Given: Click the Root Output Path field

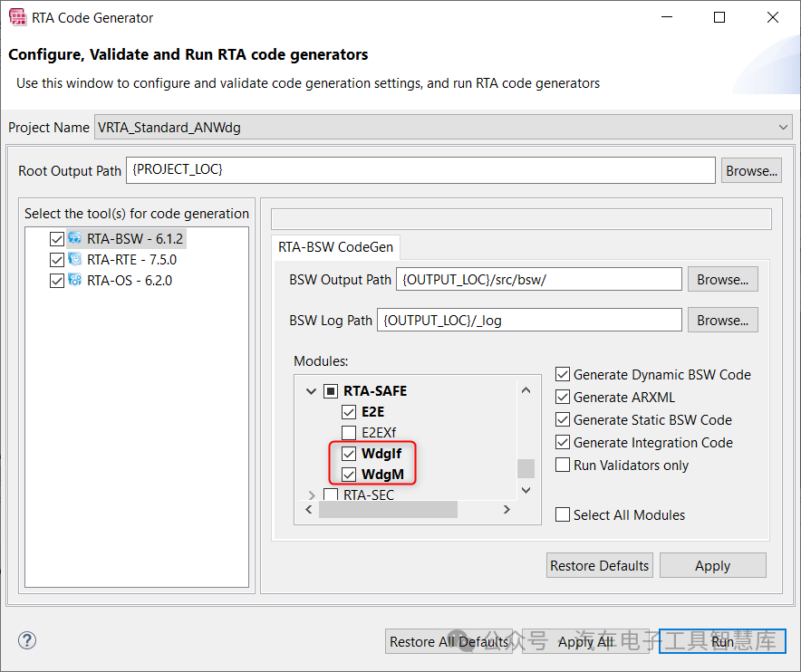Looking at the screenshot, I should click(x=420, y=170).
